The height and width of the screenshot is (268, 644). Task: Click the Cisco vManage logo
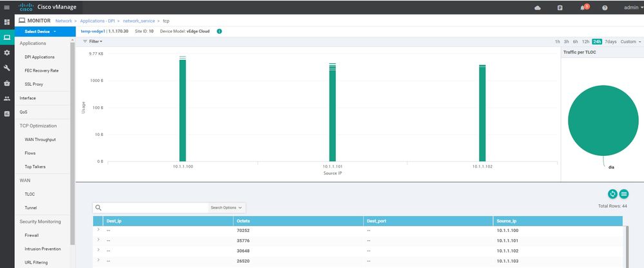click(x=47, y=7)
